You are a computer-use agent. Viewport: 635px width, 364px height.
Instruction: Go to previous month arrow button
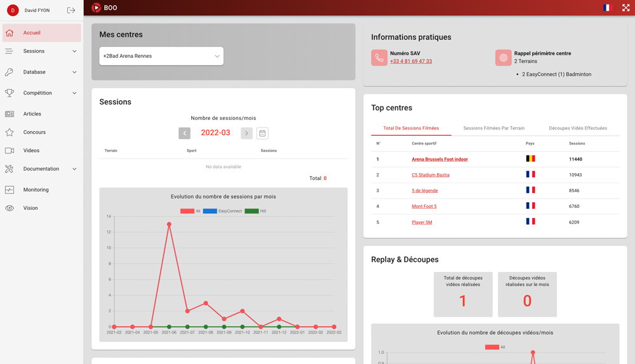(184, 133)
